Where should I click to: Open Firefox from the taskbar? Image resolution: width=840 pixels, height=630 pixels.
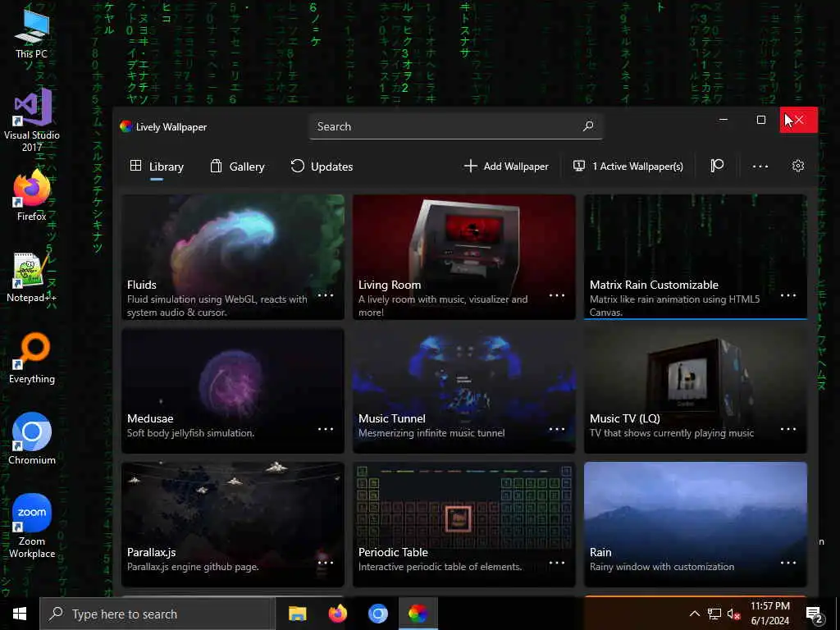[337, 614]
